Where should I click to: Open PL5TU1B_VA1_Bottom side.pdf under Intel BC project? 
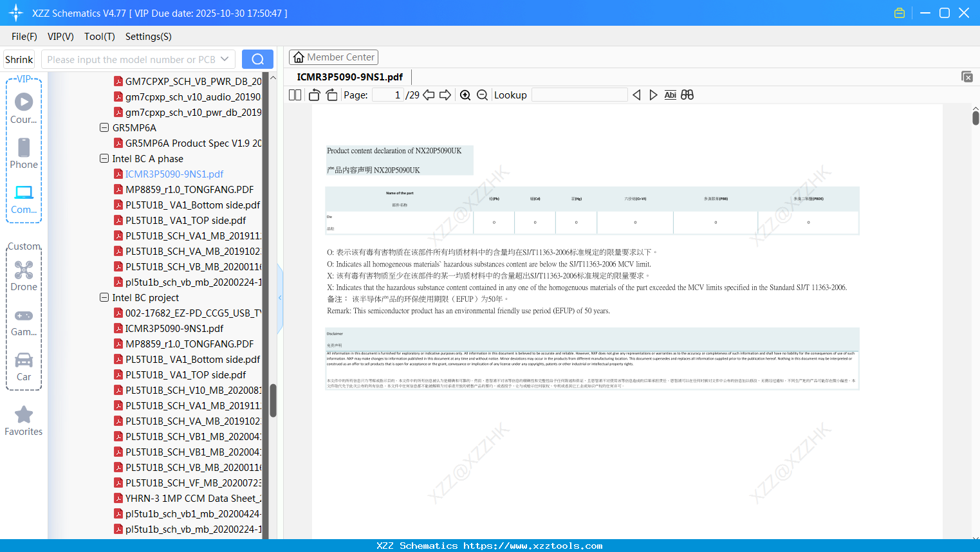click(x=187, y=359)
